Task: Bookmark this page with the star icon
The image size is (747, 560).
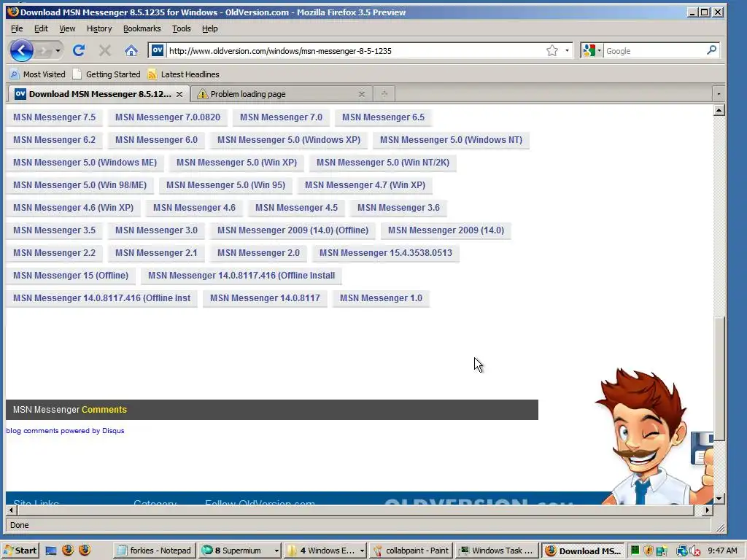Action: [552, 50]
